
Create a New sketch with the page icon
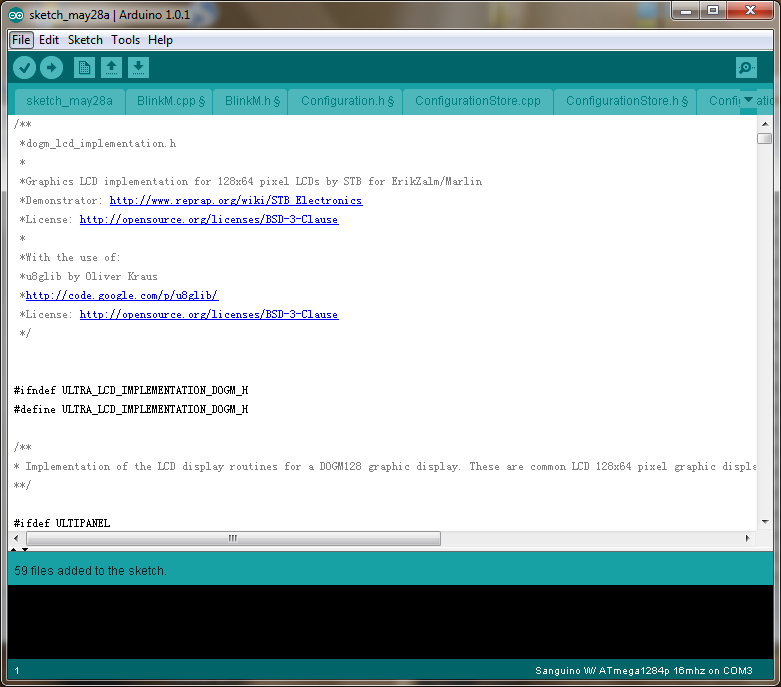85,67
